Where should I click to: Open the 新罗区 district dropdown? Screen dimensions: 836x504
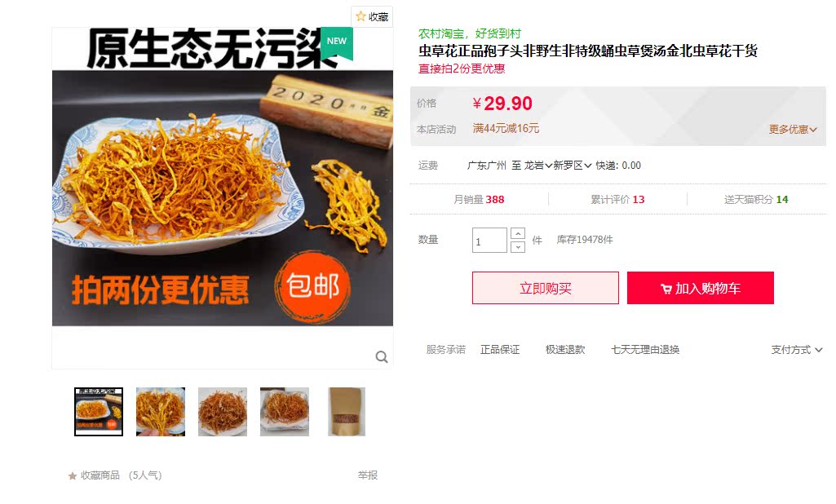pos(572,166)
